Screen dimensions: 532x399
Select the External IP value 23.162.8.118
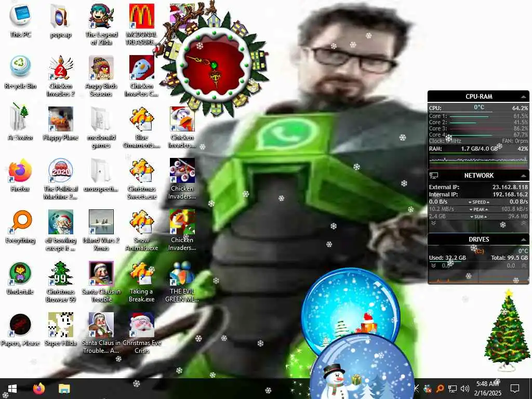[x=510, y=187]
